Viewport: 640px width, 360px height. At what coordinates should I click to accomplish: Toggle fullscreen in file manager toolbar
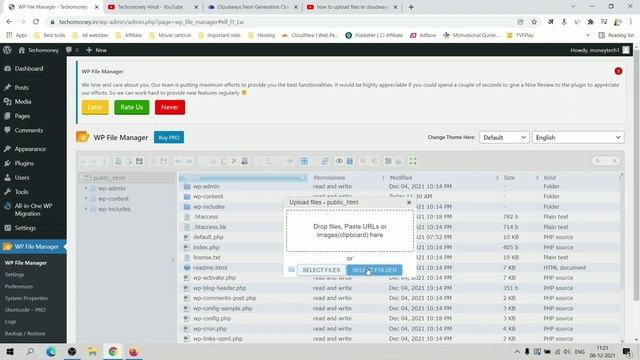point(413,161)
